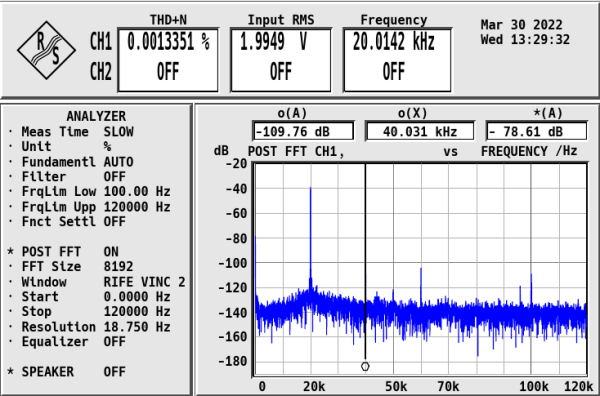The image size is (600, 396).
Task: Click the FREQUENCY /Hz axis title
Action: click(x=529, y=152)
